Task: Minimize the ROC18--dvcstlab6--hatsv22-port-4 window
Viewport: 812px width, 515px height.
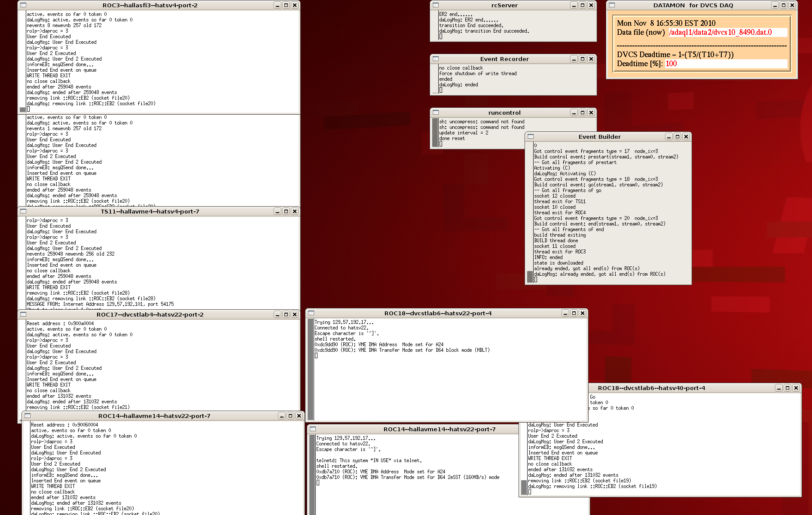Action: 565,313
